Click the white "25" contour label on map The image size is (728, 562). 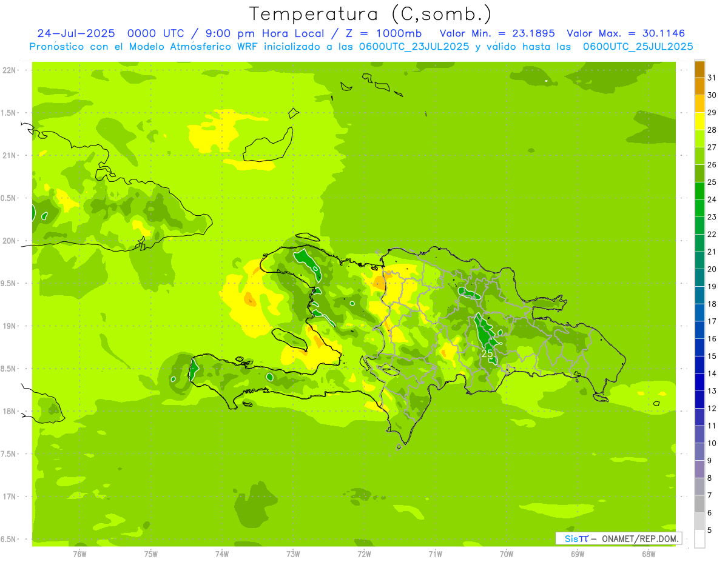click(x=487, y=353)
